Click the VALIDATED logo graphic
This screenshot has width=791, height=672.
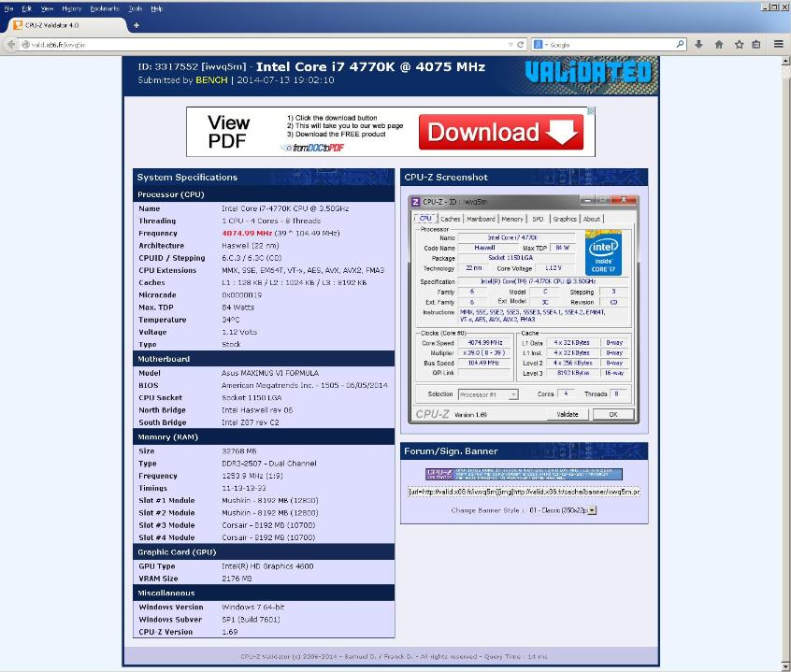pos(588,72)
